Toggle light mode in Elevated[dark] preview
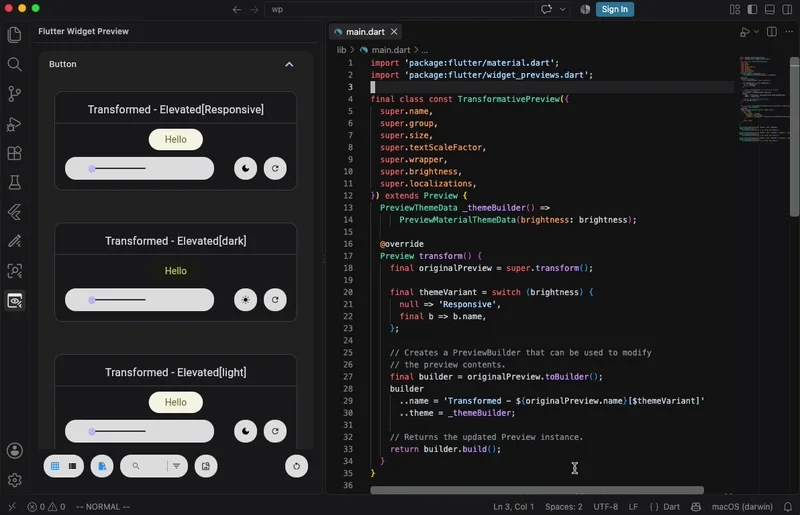Viewport: 800px width, 515px height. pyautogui.click(x=245, y=300)
